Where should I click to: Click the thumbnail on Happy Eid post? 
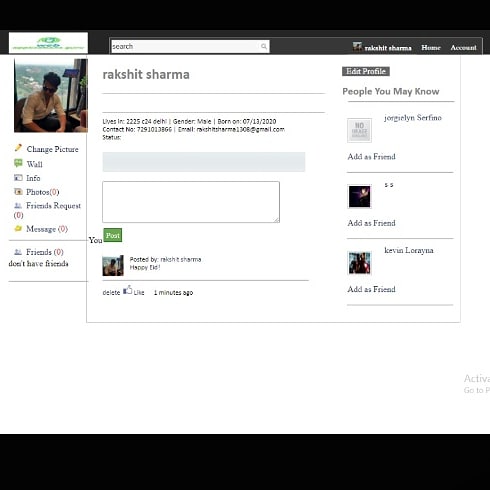click(x=113, y=266)
